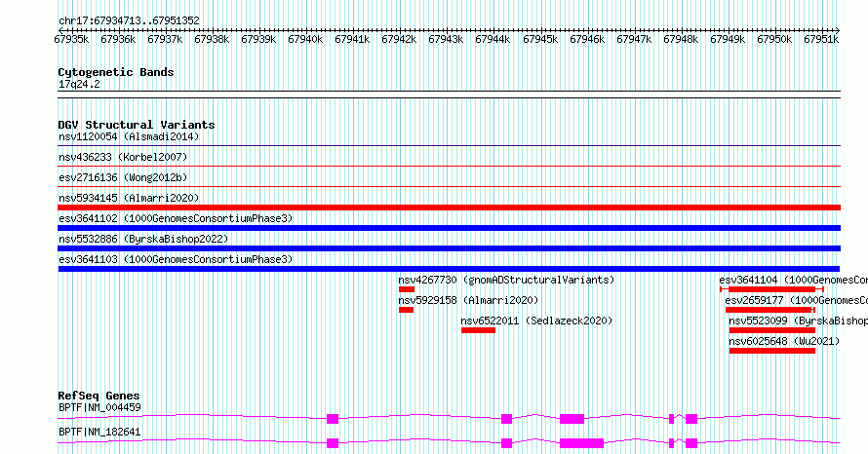Screen dimensions: 868x454
Task: Select variant nsv5929158 (Almarri2020) label
Action: click(468, 300)
